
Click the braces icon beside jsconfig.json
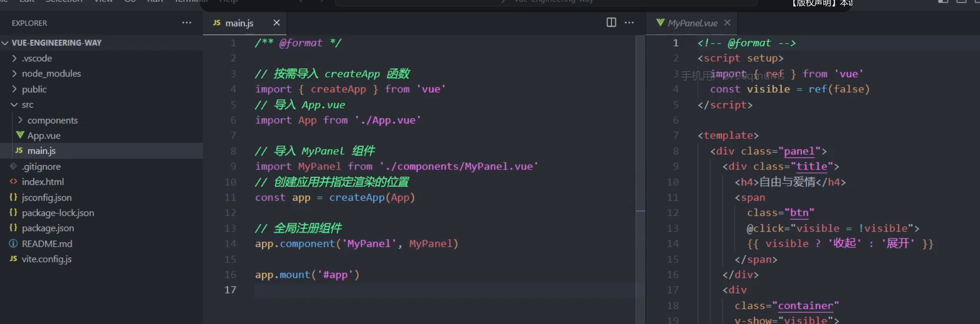tap(13, 197)
